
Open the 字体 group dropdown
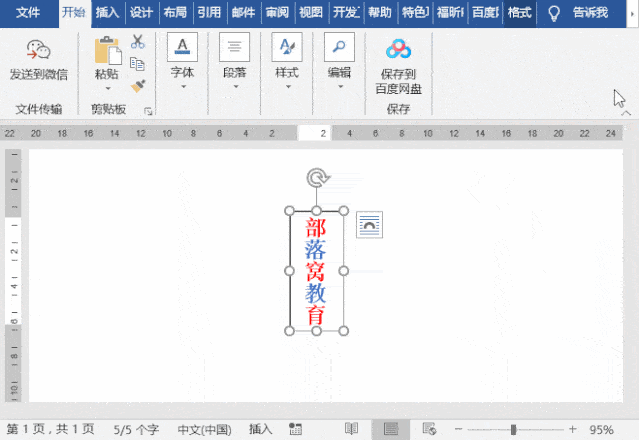(182, 61)
